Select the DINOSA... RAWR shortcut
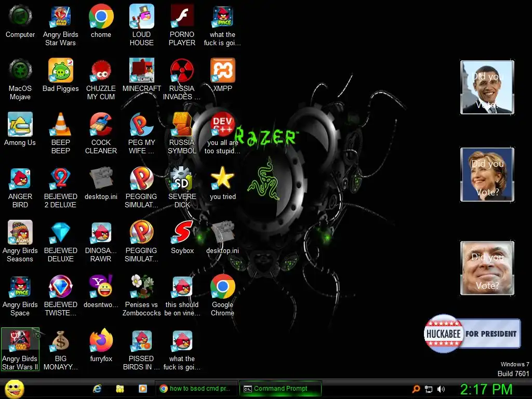 (x=101, y=241)
